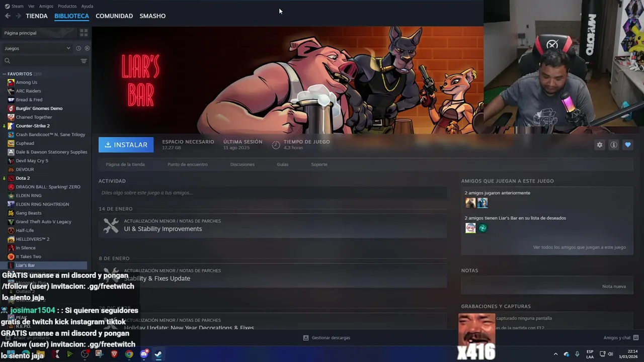
Task: Open the Friends and chat icon
Action: [x=635, y=338]
